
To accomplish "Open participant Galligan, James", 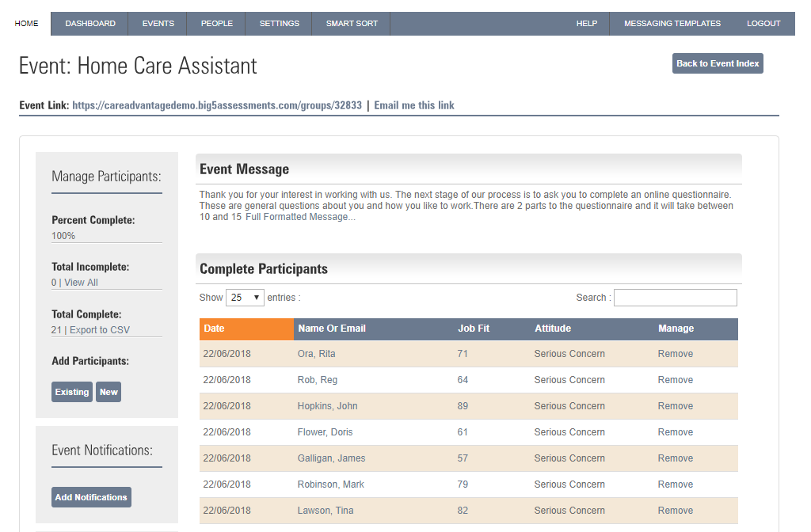I will coord(331,458).
